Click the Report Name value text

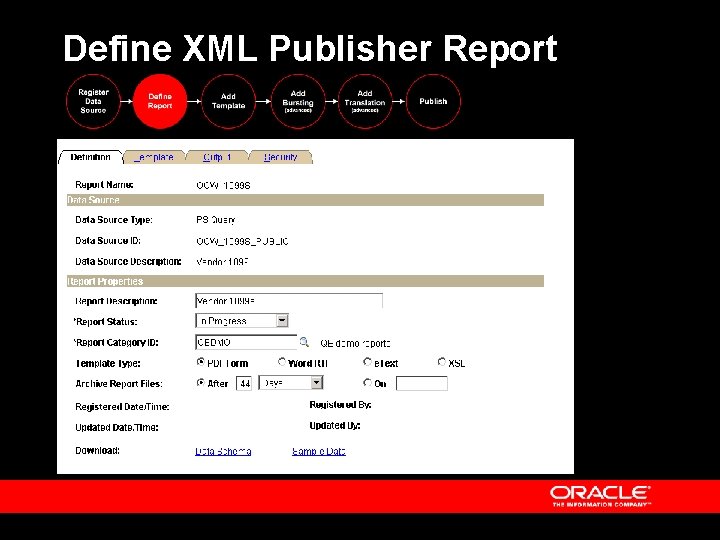point(223,186)
